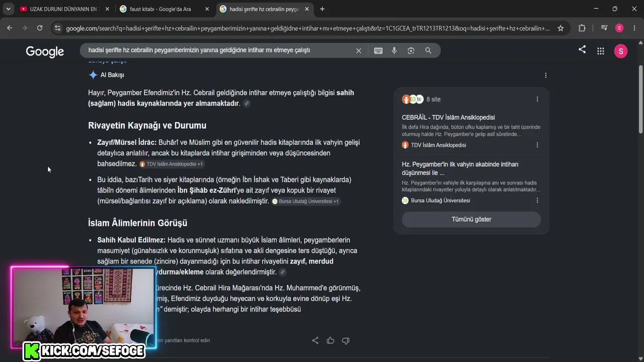Click the 'TDV İslâm Ansiklopedisi' publisher name in sources
Image resolution: width=644 pixels, height=362 pixels.
(438, 145)
